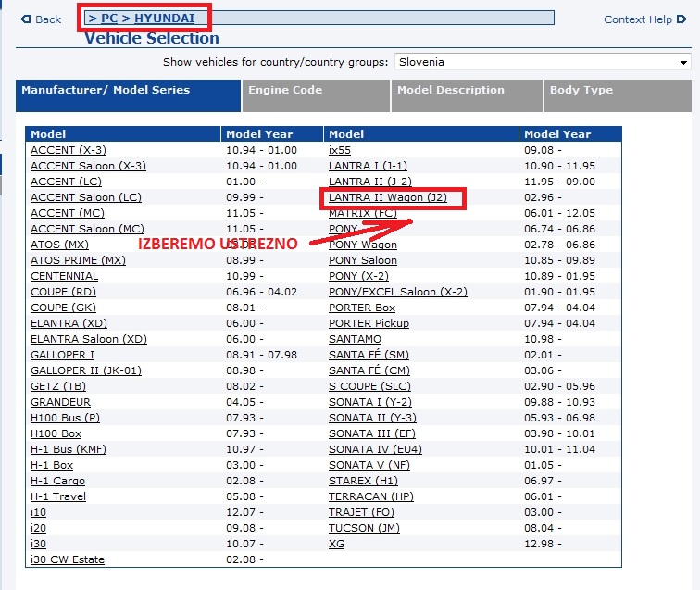Select LANTRA II (J-2) model
Image resolution: width=700 pixels, height=590 pixels.
(x=370, y=182)
